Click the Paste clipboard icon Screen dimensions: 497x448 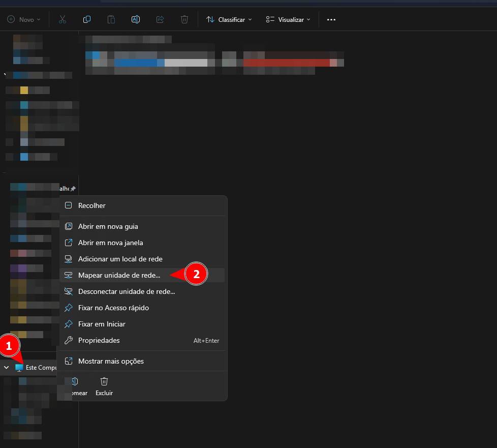111,19
